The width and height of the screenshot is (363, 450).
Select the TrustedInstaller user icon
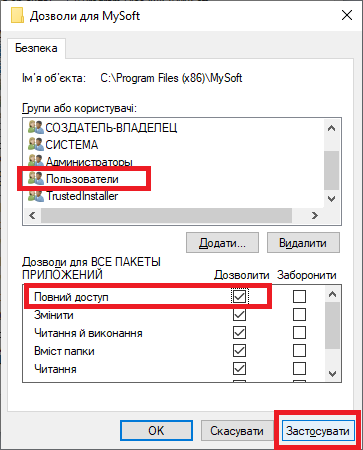coord(36,196)
